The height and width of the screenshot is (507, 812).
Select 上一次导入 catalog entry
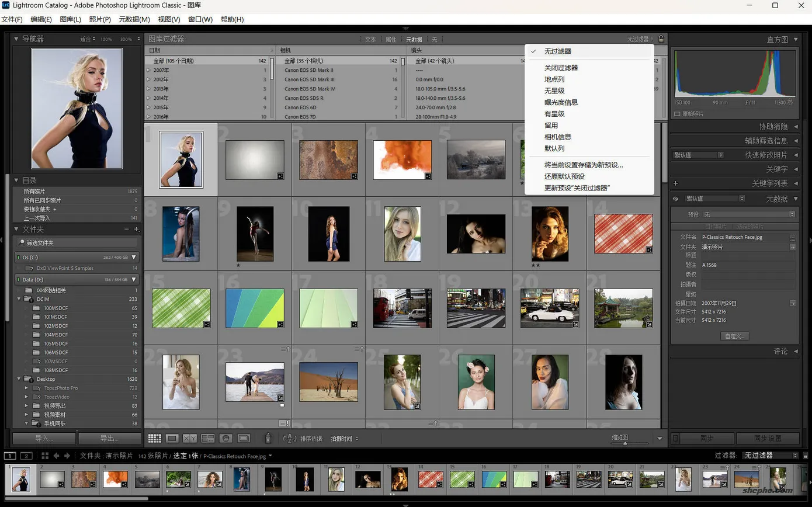point(77,218)
